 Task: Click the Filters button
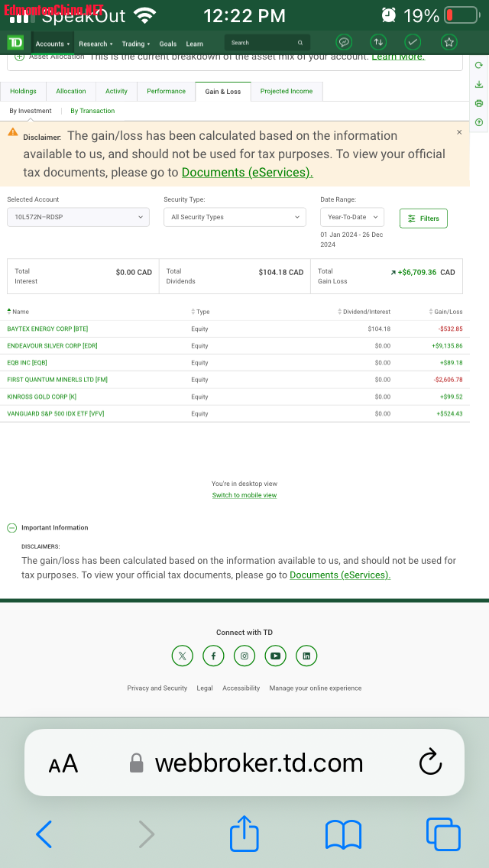(x=423, y=219)
